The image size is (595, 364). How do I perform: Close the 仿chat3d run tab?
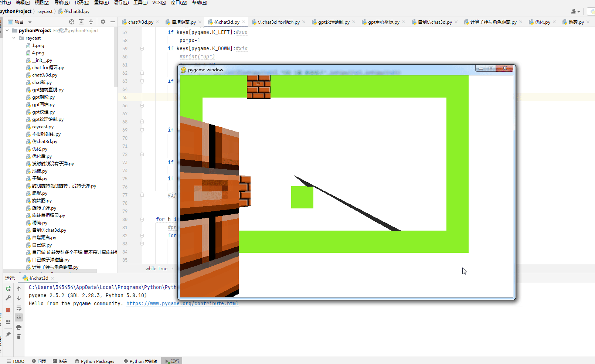pos(52,278)
